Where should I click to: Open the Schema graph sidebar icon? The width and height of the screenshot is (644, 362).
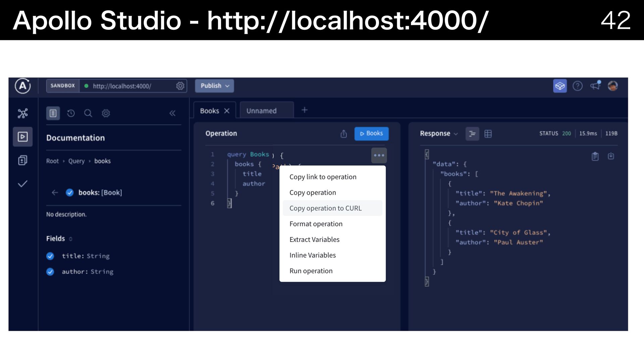22,113
